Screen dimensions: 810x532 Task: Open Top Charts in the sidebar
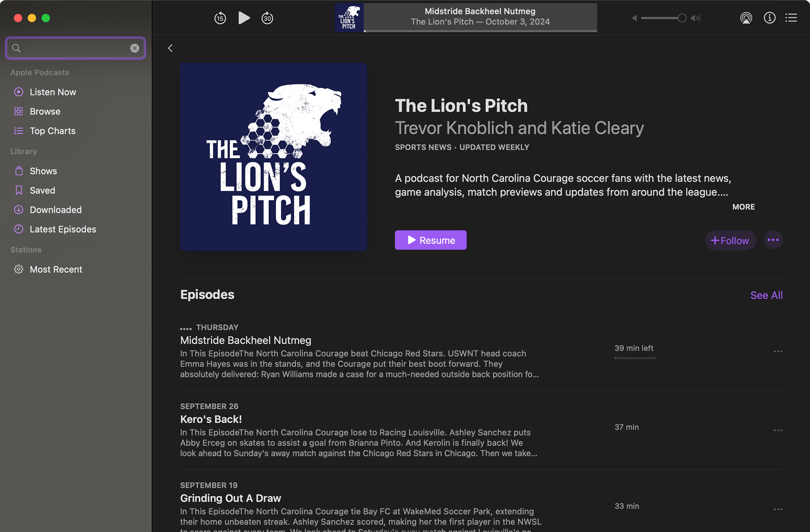pos(52,131)
